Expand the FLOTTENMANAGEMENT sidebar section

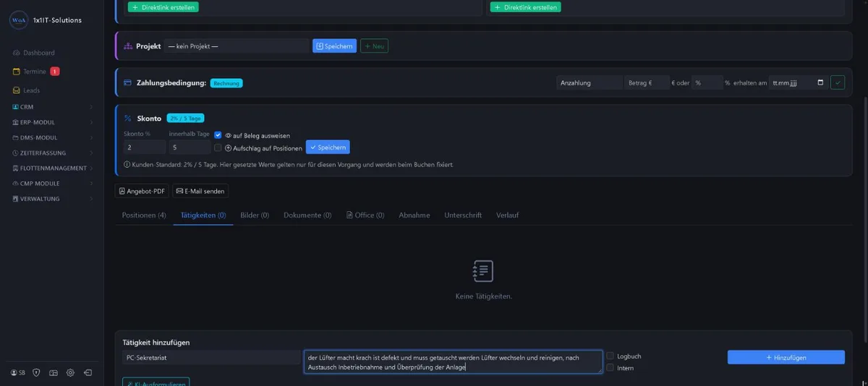(x=51, y=168)
